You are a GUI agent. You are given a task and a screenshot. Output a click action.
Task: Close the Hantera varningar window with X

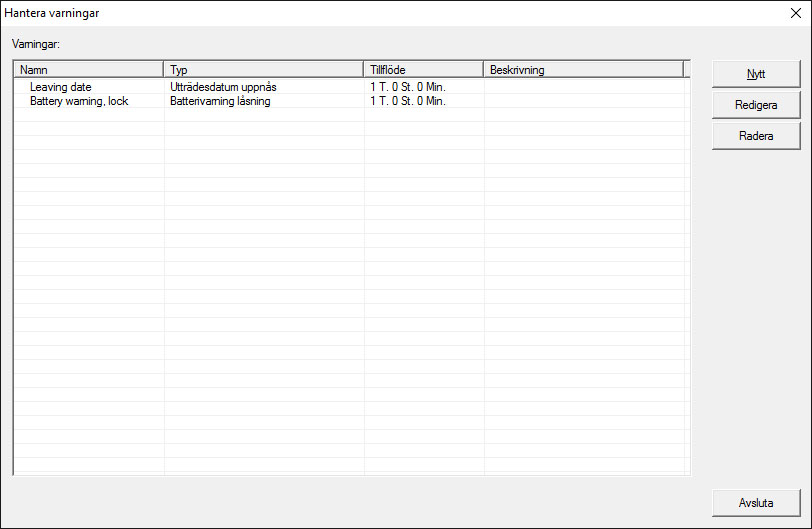[795, 13]
